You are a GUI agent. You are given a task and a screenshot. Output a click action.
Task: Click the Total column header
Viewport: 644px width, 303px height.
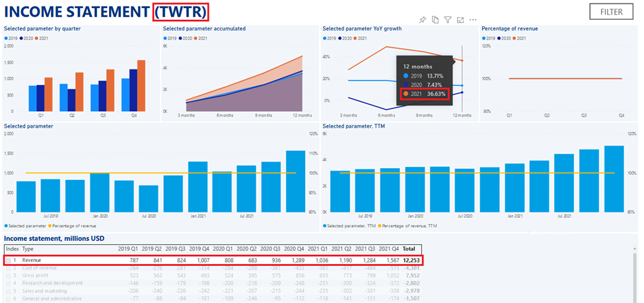tap(409, 249)
